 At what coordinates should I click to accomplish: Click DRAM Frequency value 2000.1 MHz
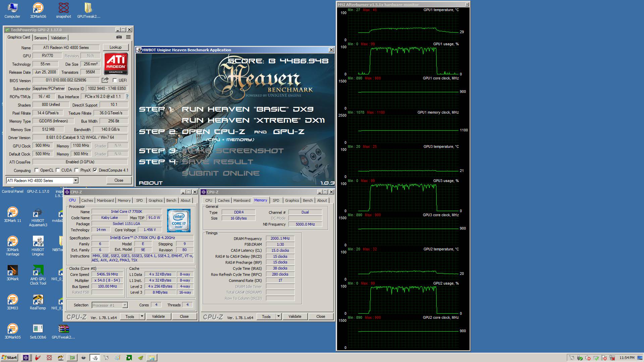point(280,238)
